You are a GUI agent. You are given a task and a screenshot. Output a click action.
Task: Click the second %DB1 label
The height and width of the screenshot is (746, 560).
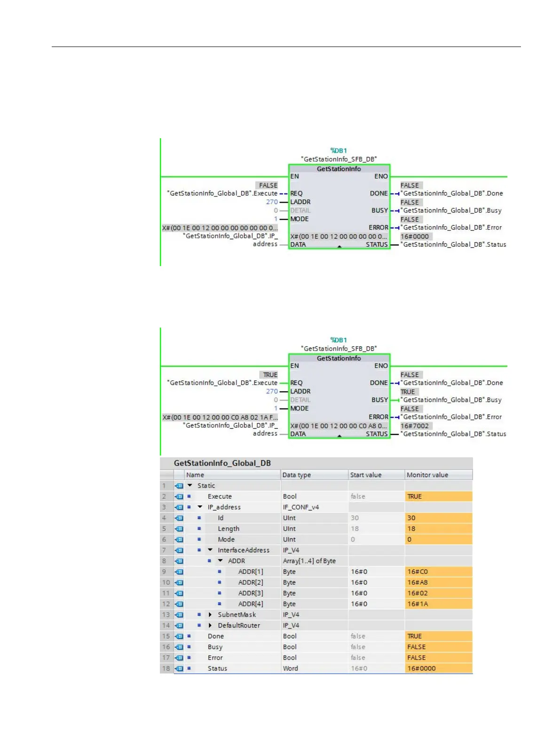coord(339,340)
